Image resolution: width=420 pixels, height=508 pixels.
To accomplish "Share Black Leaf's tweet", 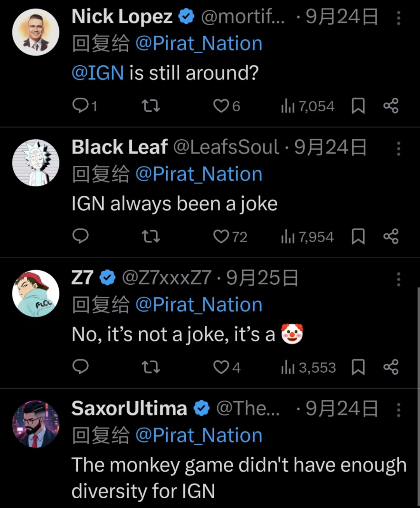I will (x=391, y=236).
